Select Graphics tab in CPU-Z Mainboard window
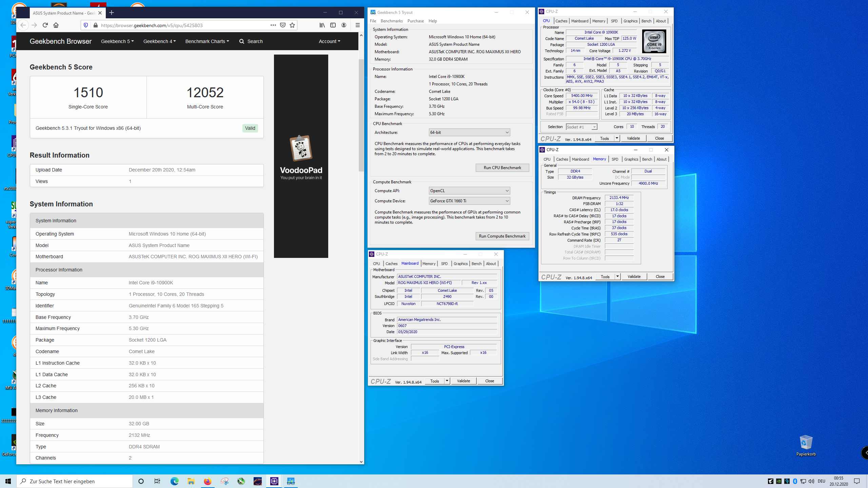The image size is (868, 488). [x=461, y=264]
